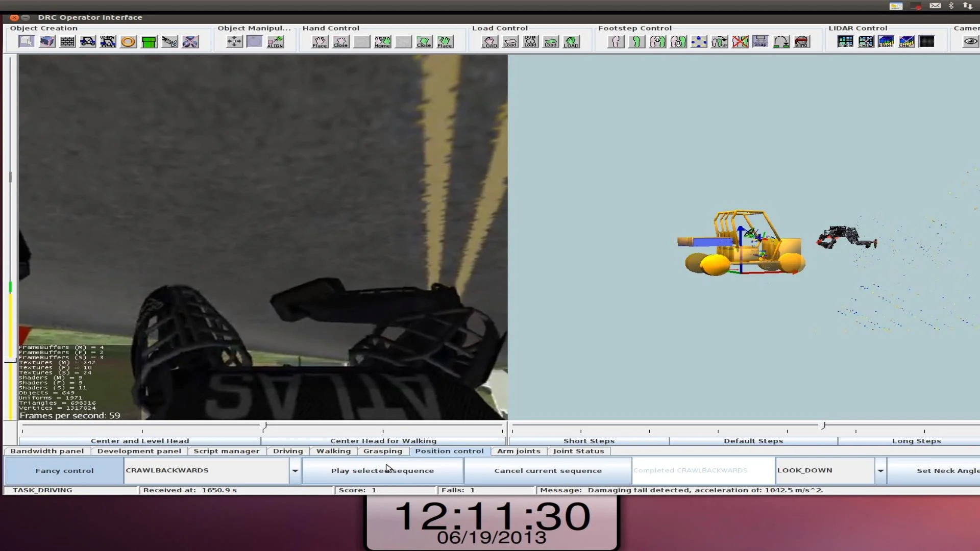Switch to the Grasping tab
The width and height of the screenshot is (980, 551).
(383, 451)
